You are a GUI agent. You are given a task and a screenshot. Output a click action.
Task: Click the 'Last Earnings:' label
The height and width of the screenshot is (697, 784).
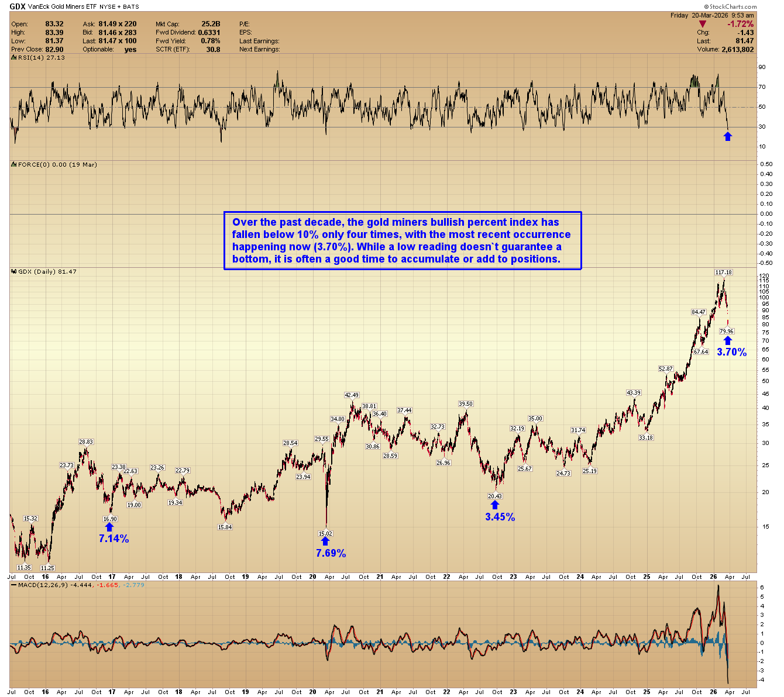click(x=259, y=41)
